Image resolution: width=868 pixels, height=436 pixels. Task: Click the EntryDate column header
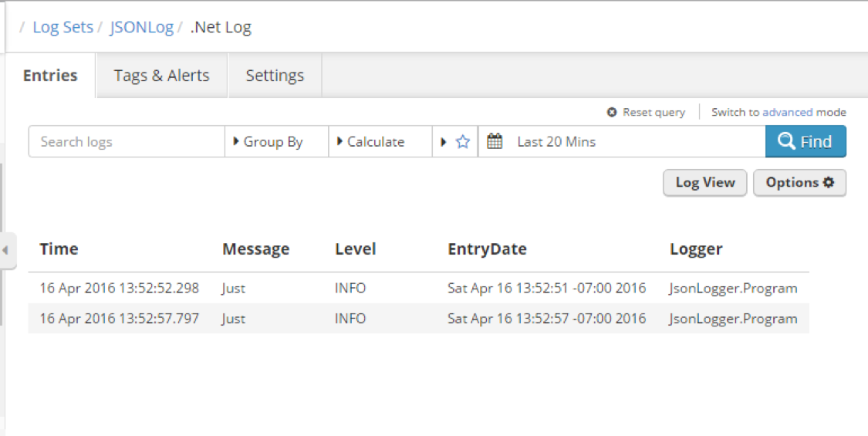coord(487,249)
